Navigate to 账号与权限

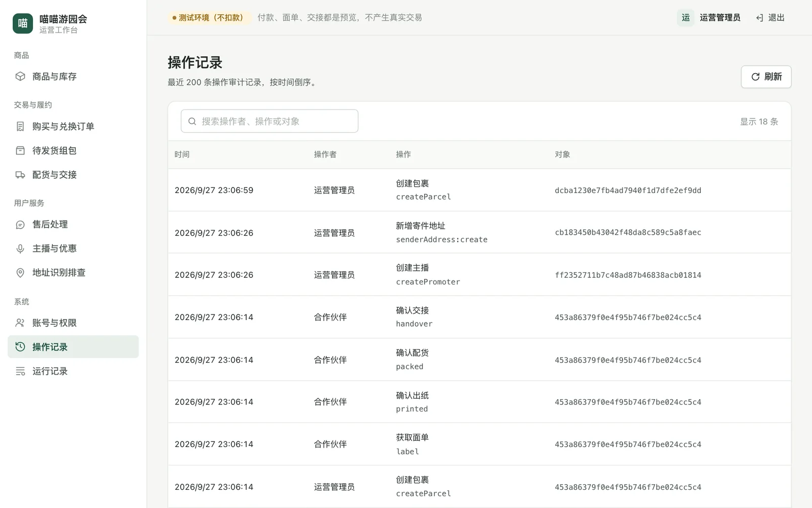click(x=73, y=323)
